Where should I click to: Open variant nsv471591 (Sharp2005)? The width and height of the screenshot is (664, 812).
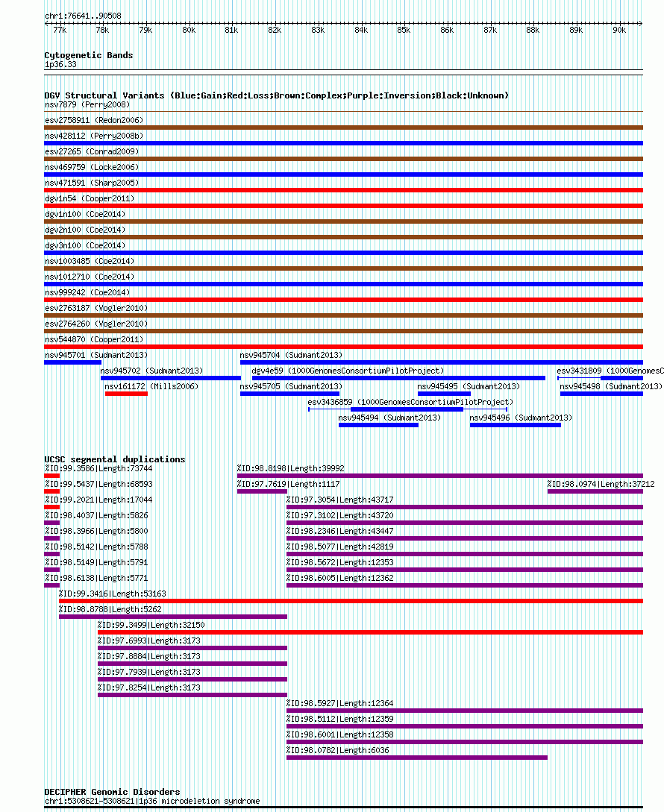tap(92, 183)
